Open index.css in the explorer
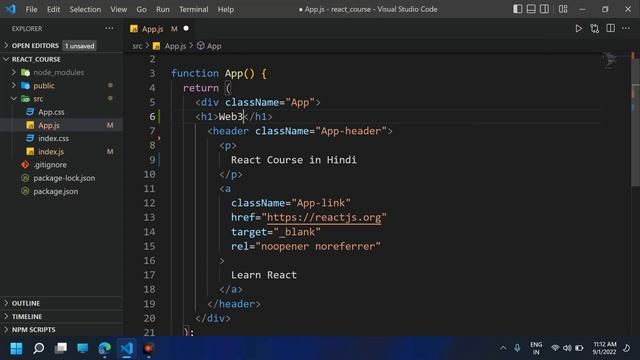 click(x=53, y=138)
